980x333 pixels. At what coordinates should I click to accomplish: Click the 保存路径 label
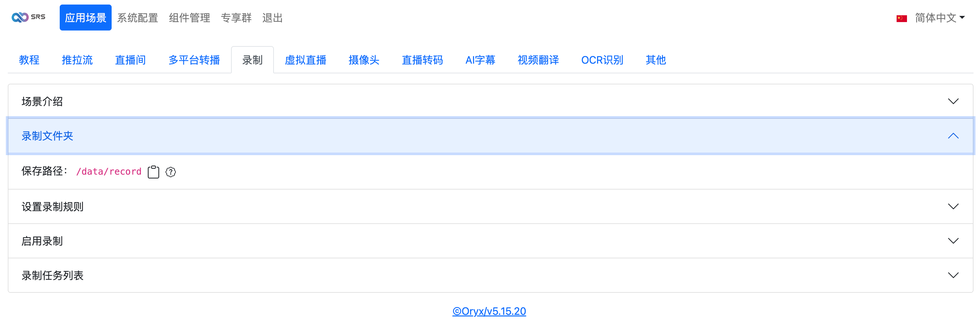44,171
